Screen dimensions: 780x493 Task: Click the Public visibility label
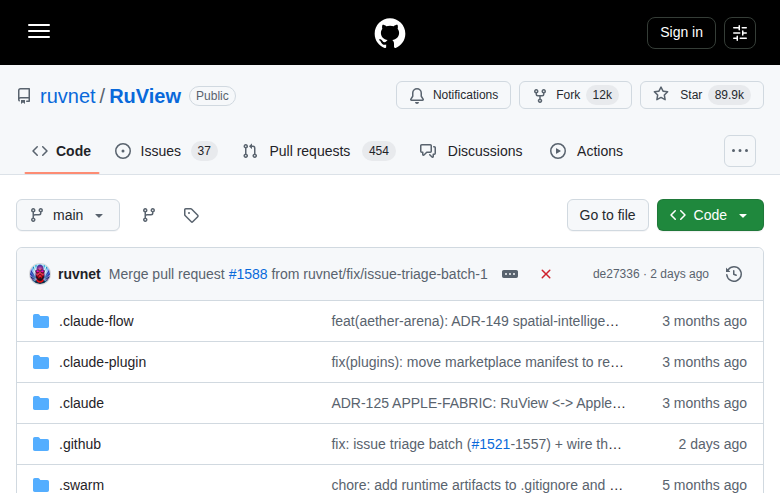pos(212,96)
